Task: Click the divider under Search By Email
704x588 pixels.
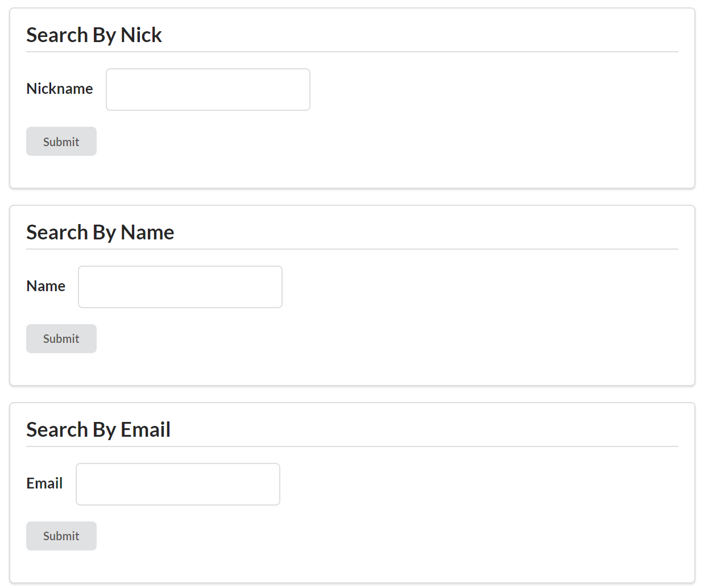Action: click(353, 446)
